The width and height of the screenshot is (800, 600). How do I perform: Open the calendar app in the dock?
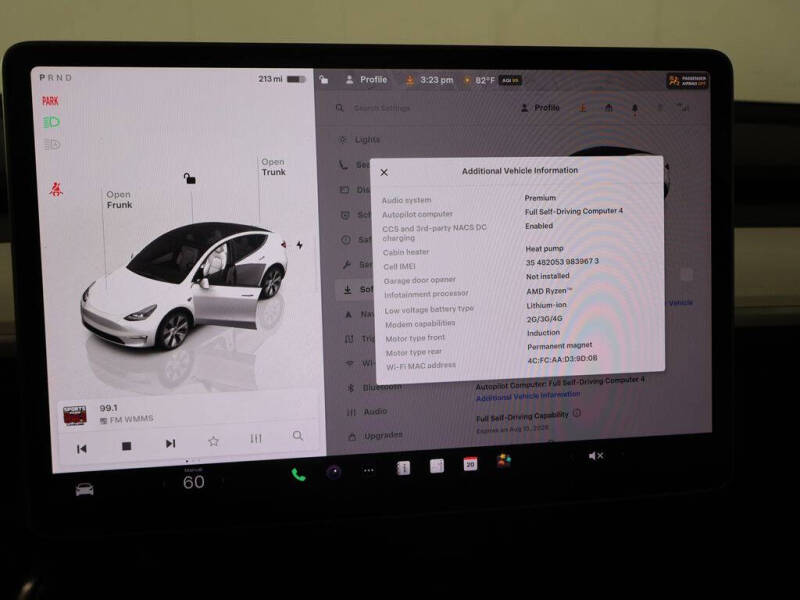click(470, 464)
